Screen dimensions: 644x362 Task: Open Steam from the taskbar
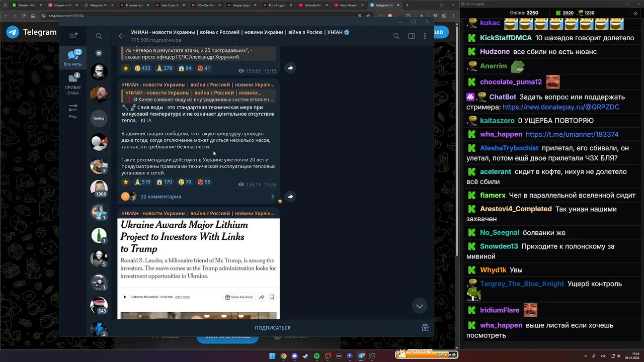tap(305, 356)
